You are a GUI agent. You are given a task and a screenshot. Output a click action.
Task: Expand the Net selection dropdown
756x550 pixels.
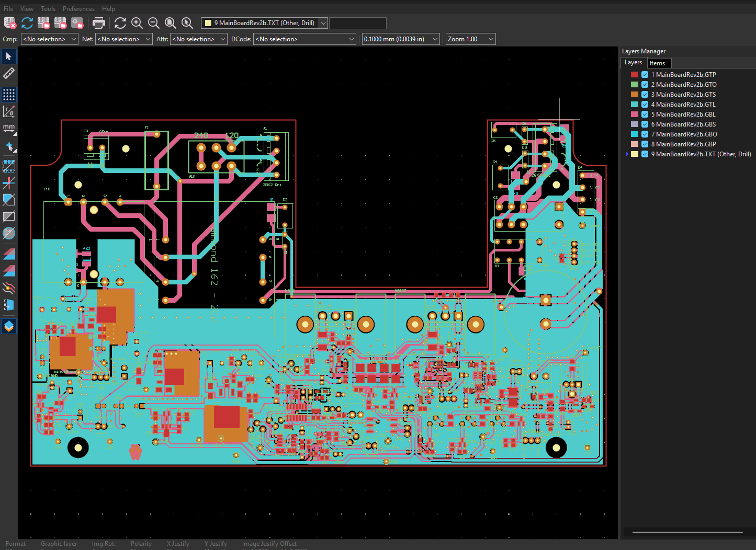[x=124, y=39]
